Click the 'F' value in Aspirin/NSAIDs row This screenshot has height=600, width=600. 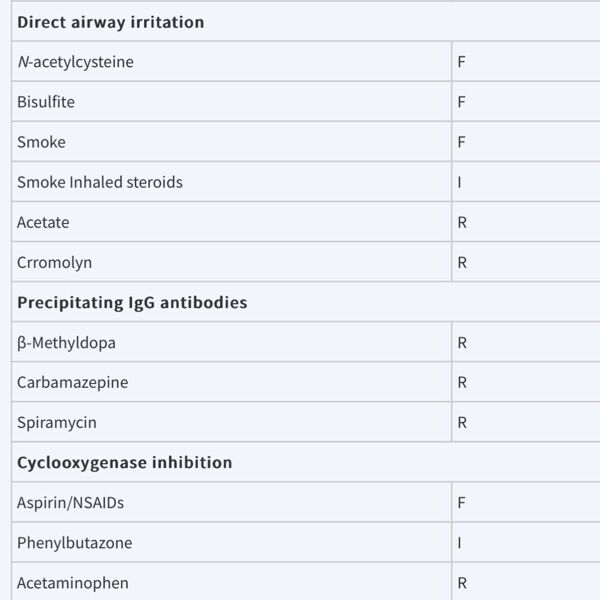(462, 502)
